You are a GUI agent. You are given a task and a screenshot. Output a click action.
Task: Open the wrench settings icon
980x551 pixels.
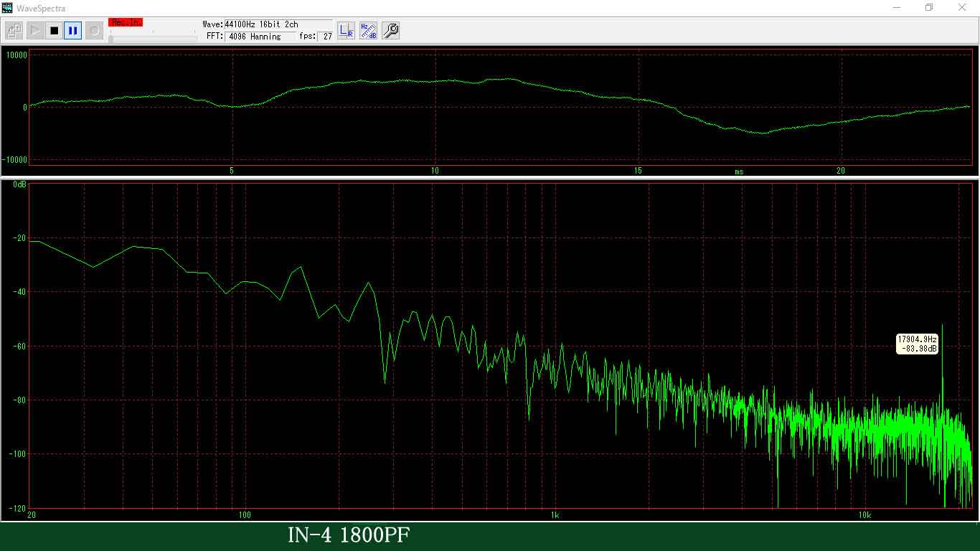pyautogui.click(x=390, y=31)
